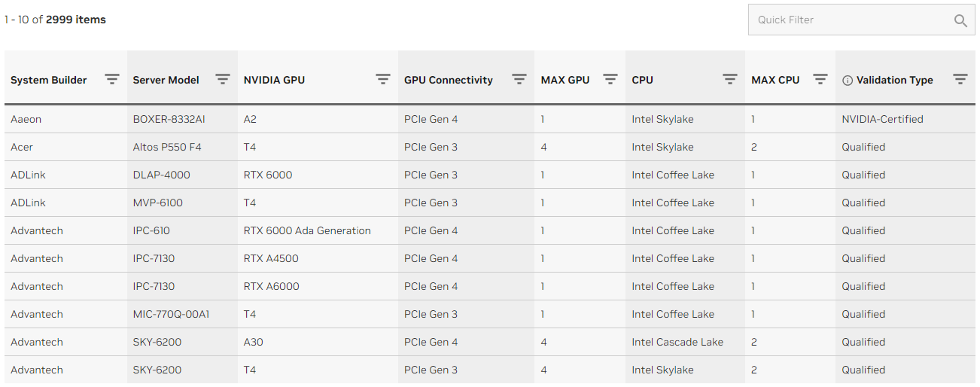Click T4 in the MIC-770Q-00A1 row
This screenshot has height=387, width=980.
point(250,314)
